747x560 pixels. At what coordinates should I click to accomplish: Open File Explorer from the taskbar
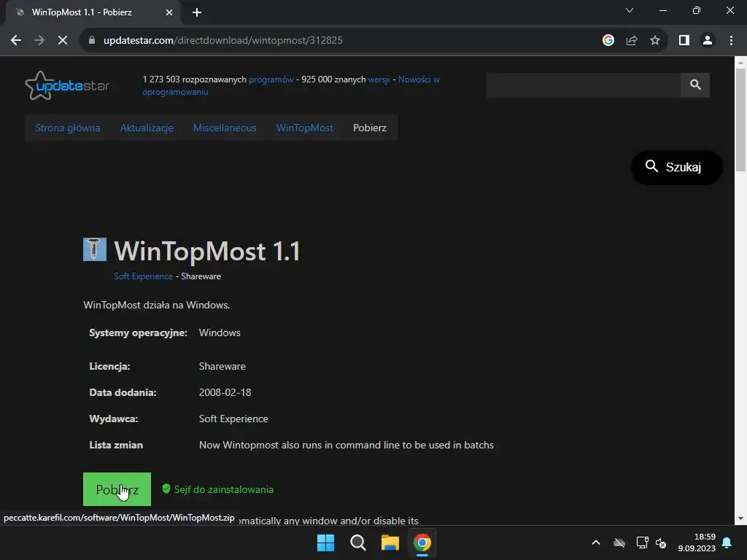[x=390, y=542]
